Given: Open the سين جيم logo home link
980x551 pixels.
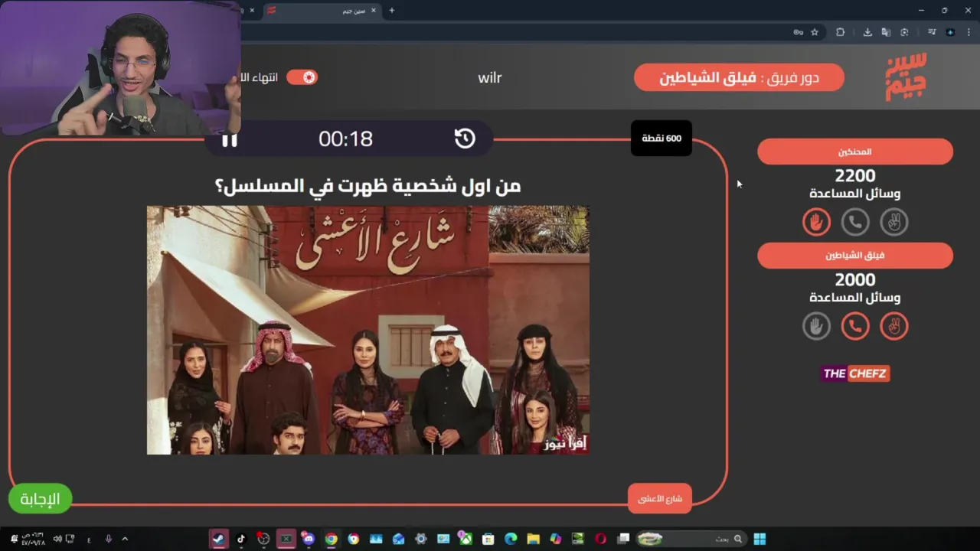Looking at the screenshot, I should click(906, 77).
